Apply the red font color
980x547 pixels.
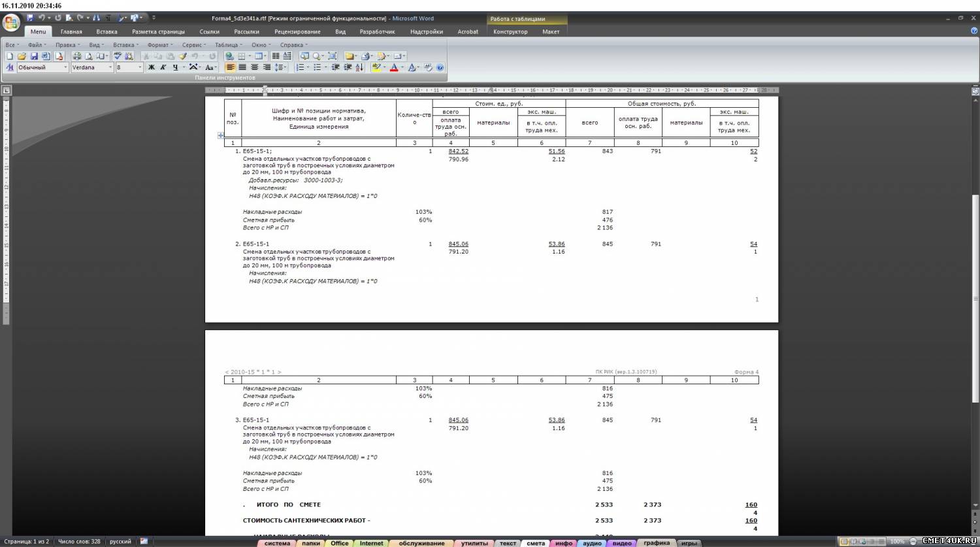pos(394,67)
